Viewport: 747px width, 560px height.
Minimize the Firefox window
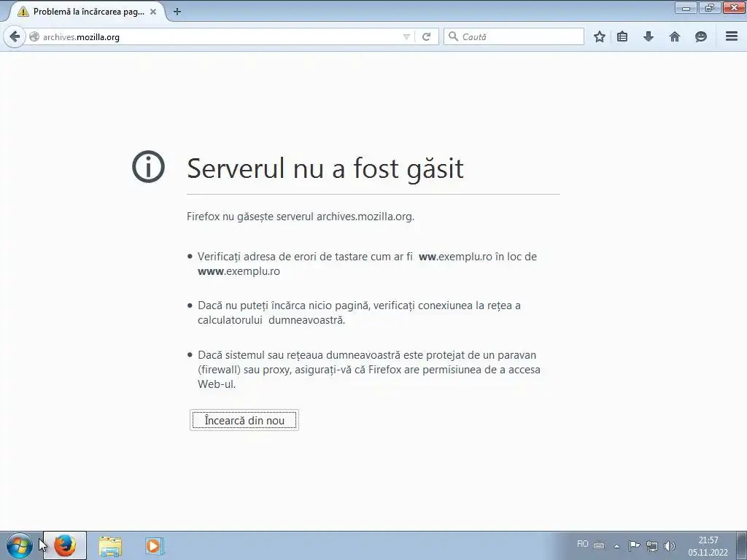686,7
